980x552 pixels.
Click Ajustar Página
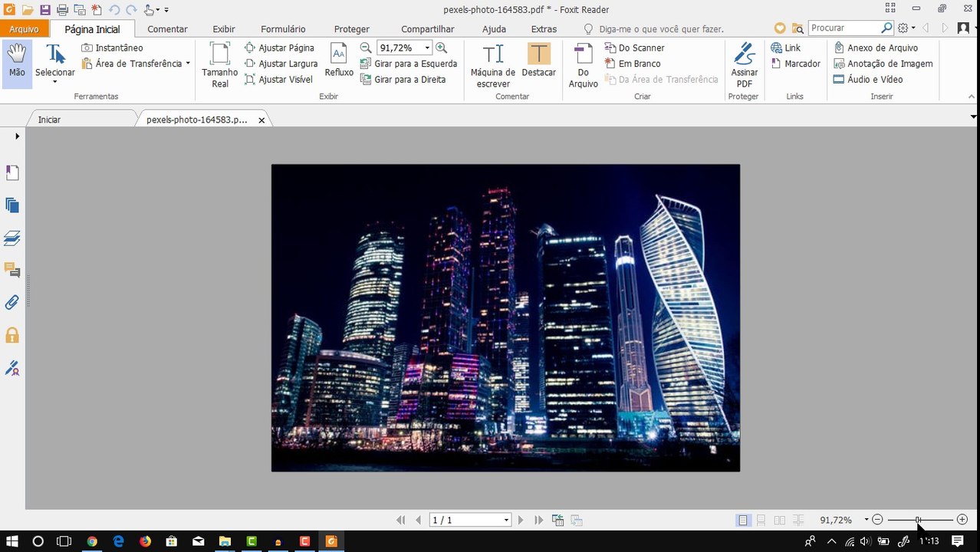coord(279,48)
